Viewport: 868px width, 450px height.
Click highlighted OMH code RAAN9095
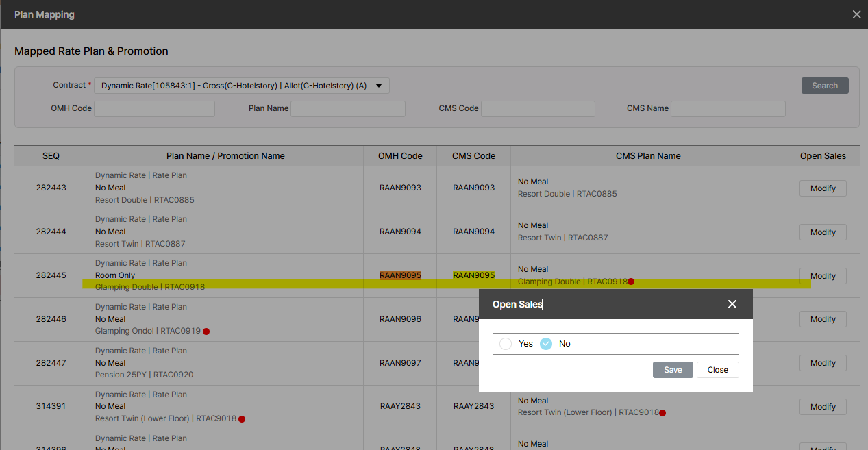[x=401, y=275]
